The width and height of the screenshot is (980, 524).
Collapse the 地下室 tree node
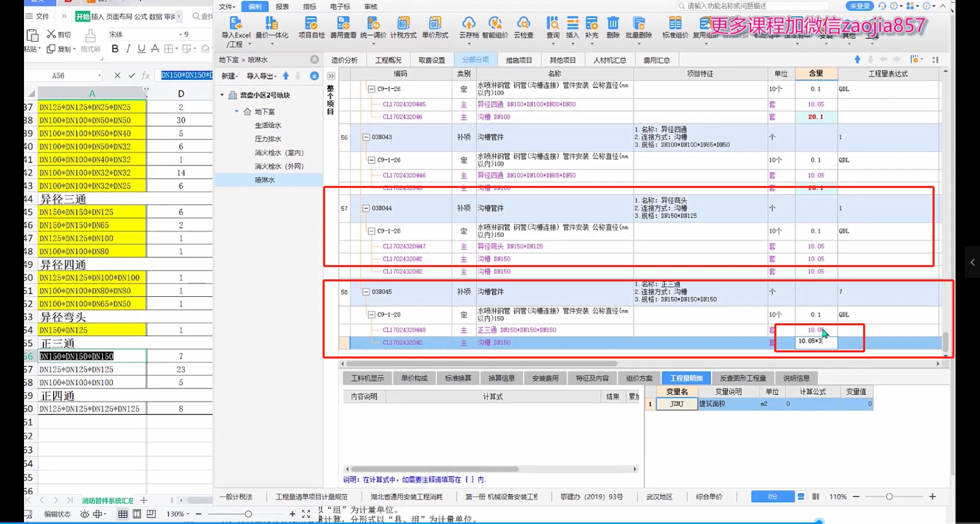[237, 111]
